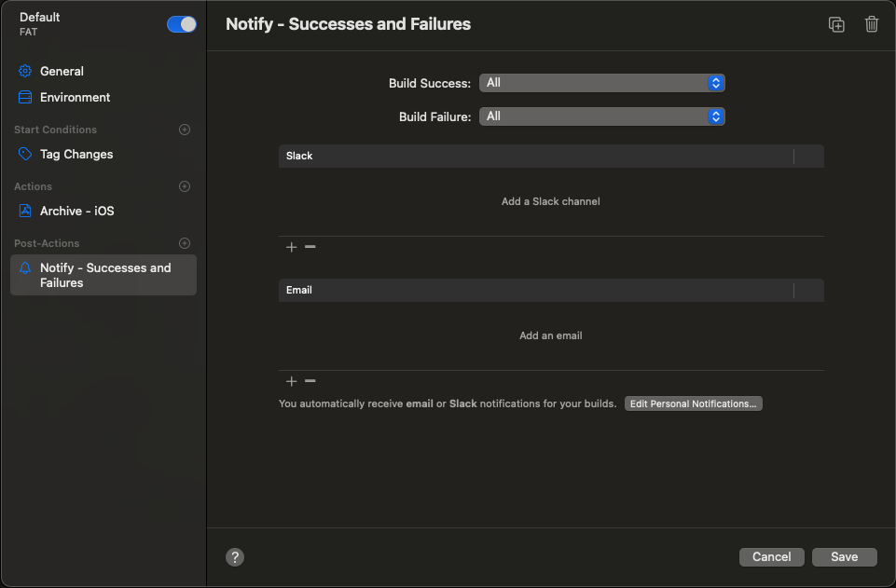Add an email with plus button
896x588 pixels.
[292, 381]
